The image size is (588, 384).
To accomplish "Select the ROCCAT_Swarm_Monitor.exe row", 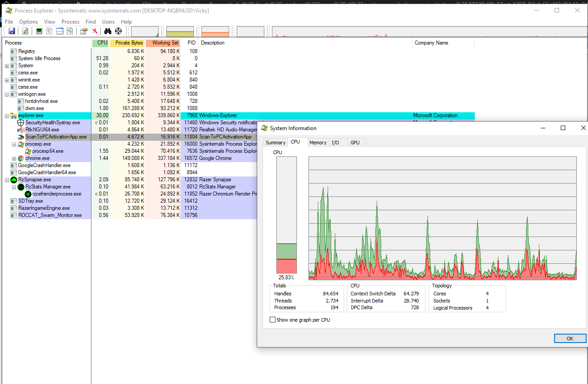I will tap(130, 215).
